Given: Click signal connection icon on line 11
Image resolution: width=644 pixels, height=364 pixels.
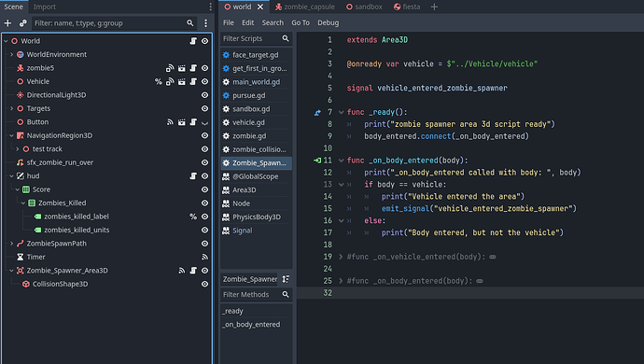Looking at the screenshot, I should pyautogui.click(x=317, y=161).
